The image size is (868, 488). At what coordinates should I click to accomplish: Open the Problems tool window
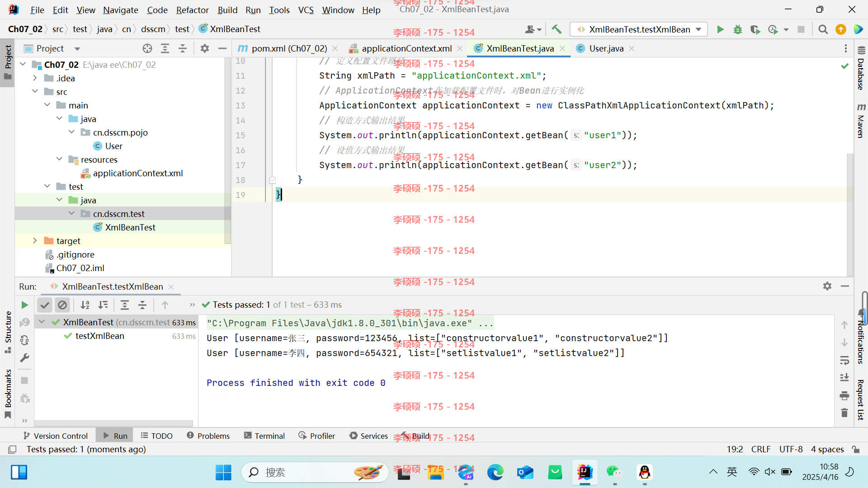coord(208,436)
